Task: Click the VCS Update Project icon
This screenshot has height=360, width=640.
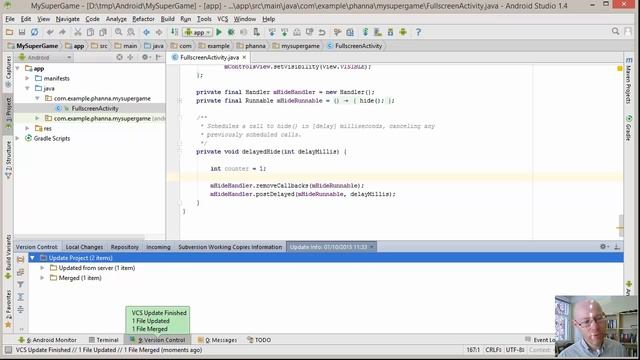Action: (272, 32)
